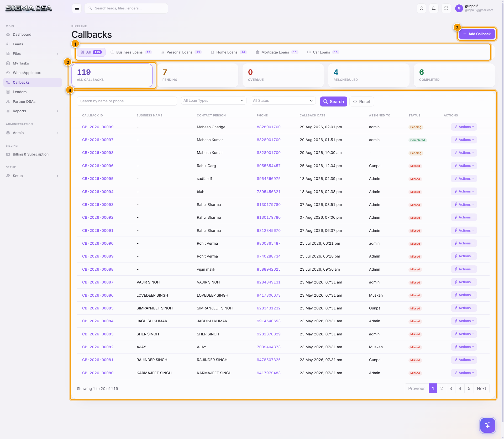Click the Reset filter button
Image resolution: width=504 pixels, height=439 pixels.
click(361, 101)
